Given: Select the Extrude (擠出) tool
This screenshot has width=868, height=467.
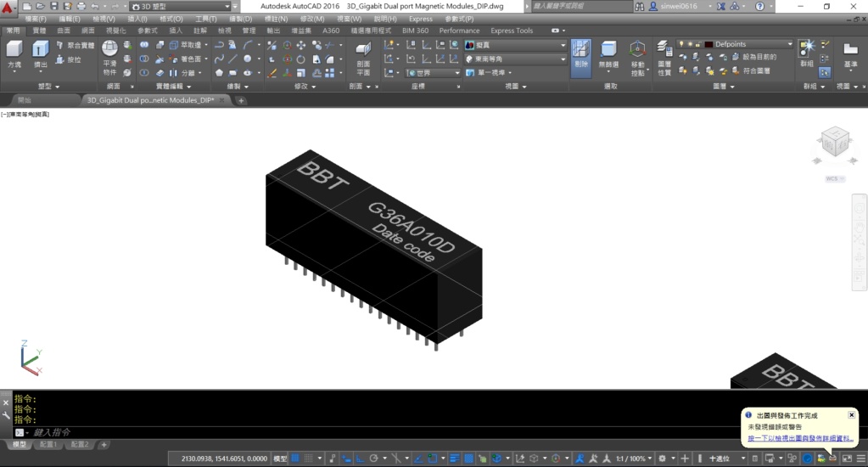Looking at the screenshot, I should (x=40, y=56).
